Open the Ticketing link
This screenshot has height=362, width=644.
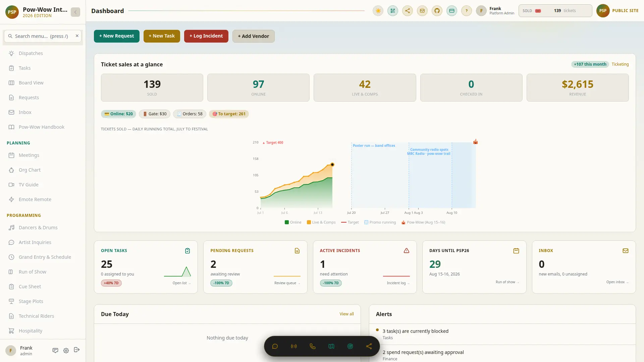point(620,64)
